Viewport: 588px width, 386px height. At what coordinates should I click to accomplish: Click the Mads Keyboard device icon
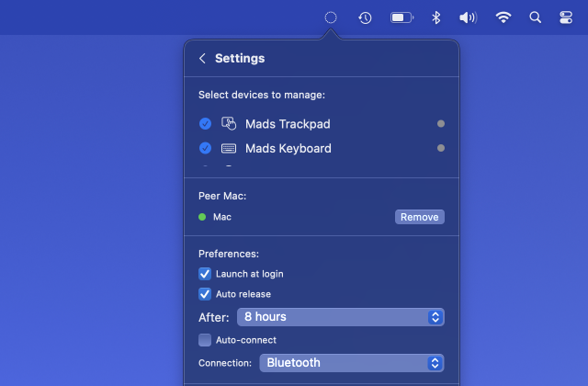point(229,148)
